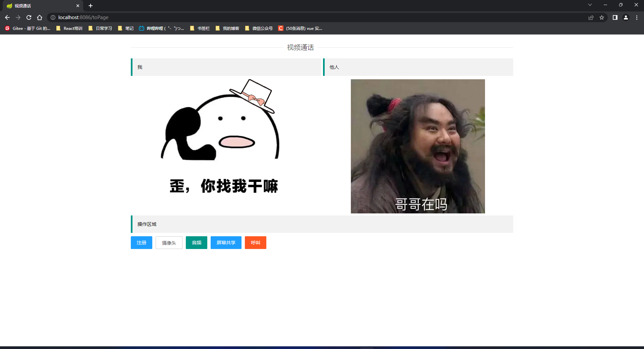Open 日常学习 bookmark folder

(100, 29)
